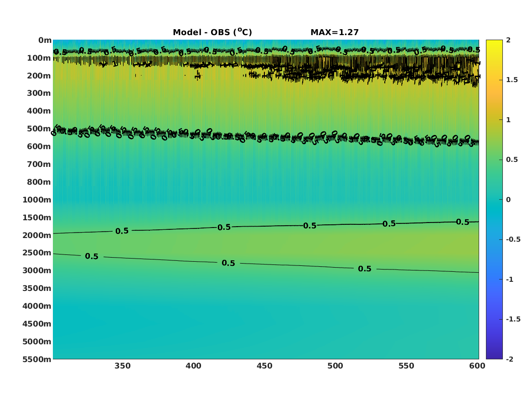
Task: Select the "600m" depth label
Action: 39,146
